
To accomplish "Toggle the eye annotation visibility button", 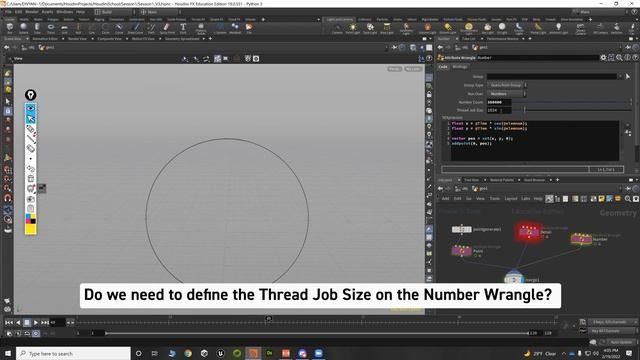I will pos(31,108).
